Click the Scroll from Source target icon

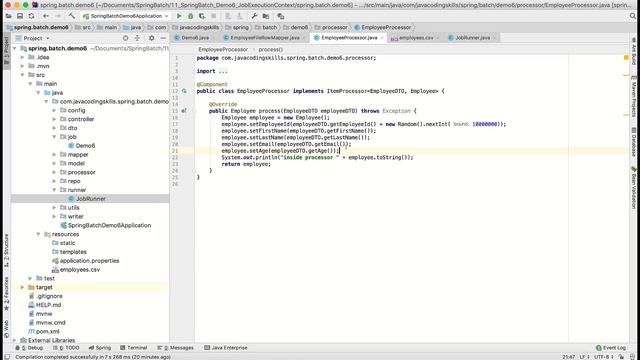coord(125,38)
